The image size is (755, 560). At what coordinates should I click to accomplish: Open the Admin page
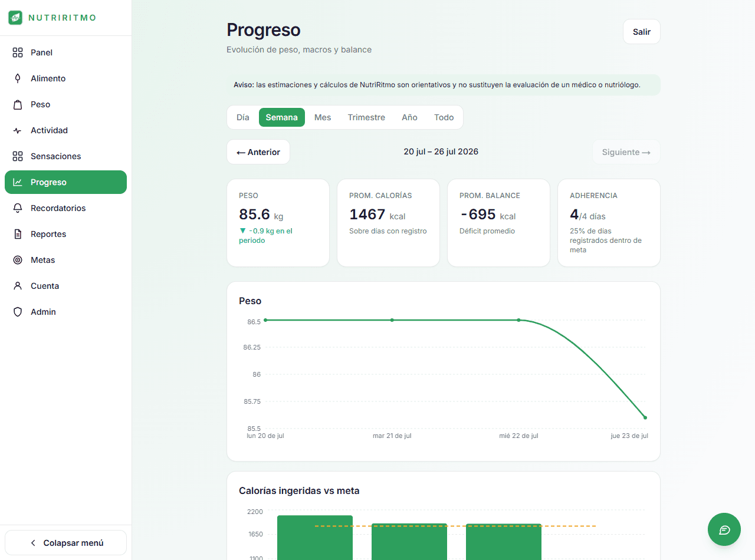point(65,312)
